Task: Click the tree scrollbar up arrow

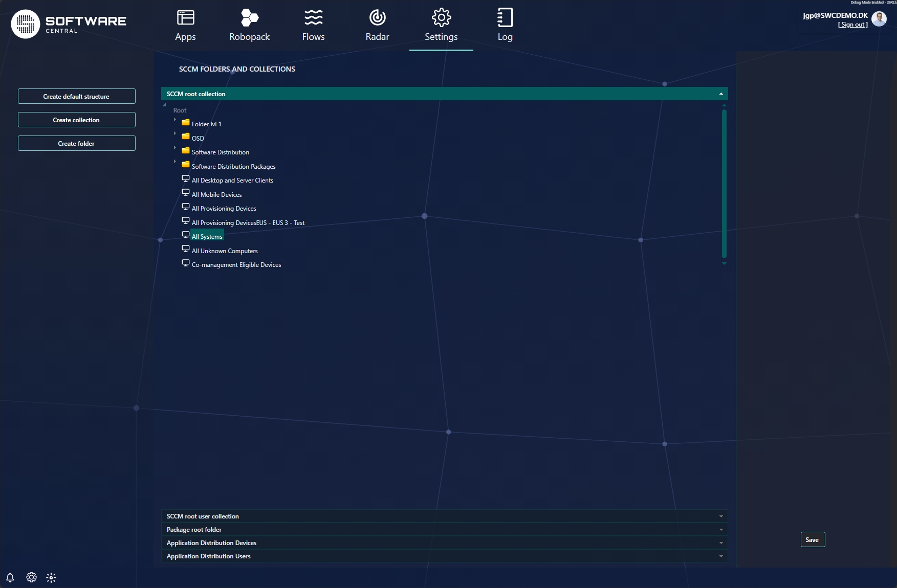Action: click(x=724, y=105)
